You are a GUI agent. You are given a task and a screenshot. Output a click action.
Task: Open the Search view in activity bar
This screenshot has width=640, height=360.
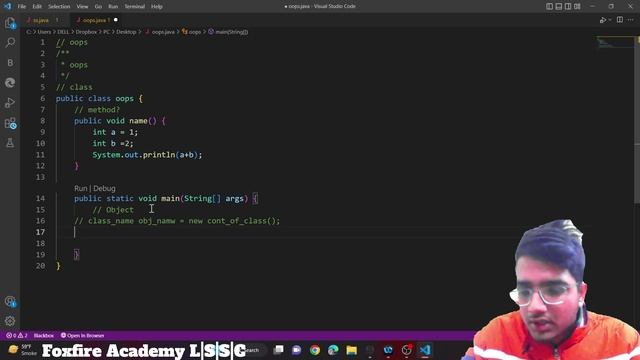(x=10, y=42)
